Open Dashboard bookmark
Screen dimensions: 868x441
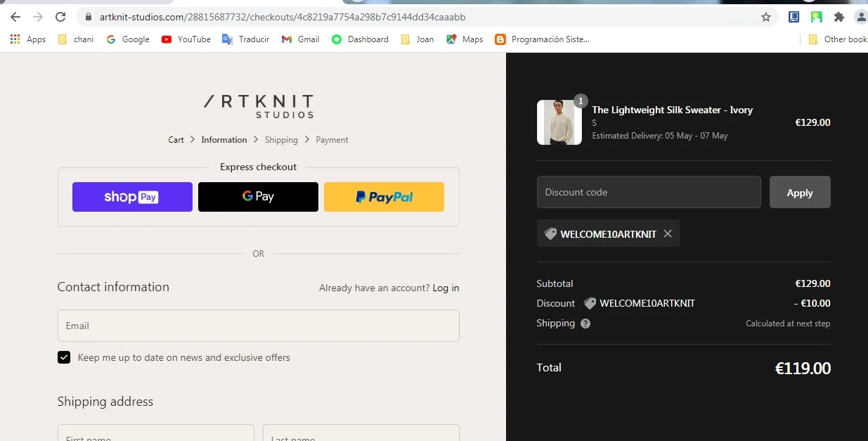pos(361,39)
